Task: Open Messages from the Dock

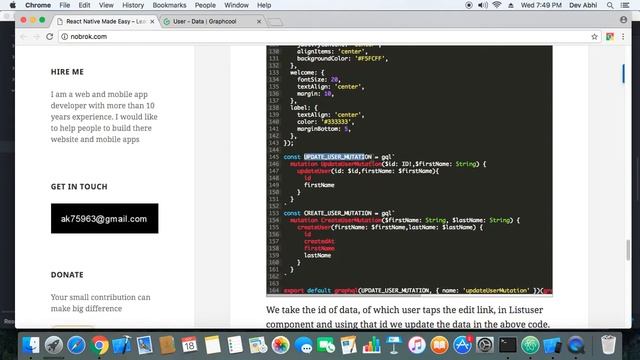Action: tap(303, 345)
